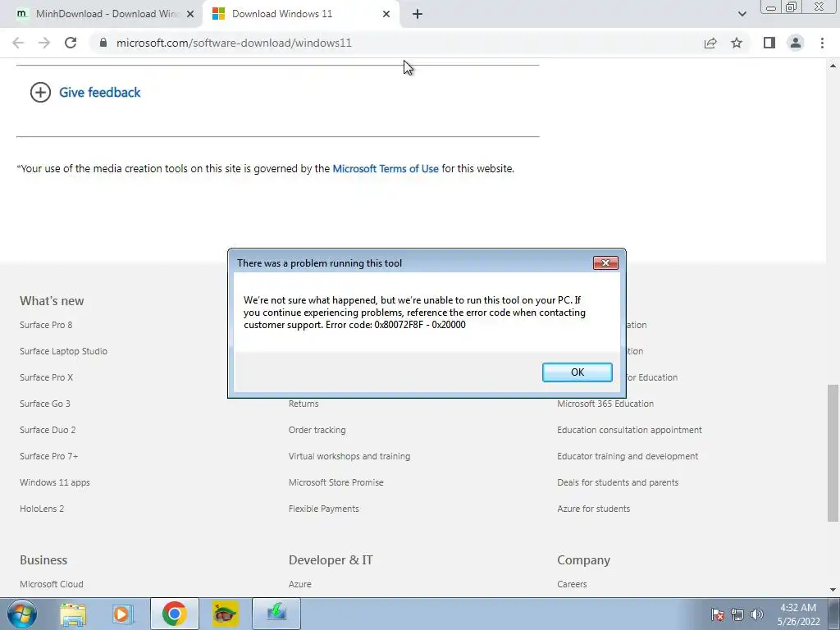Open Microsoft Store Promise link

pyautogui.click(x=336, y=482)
